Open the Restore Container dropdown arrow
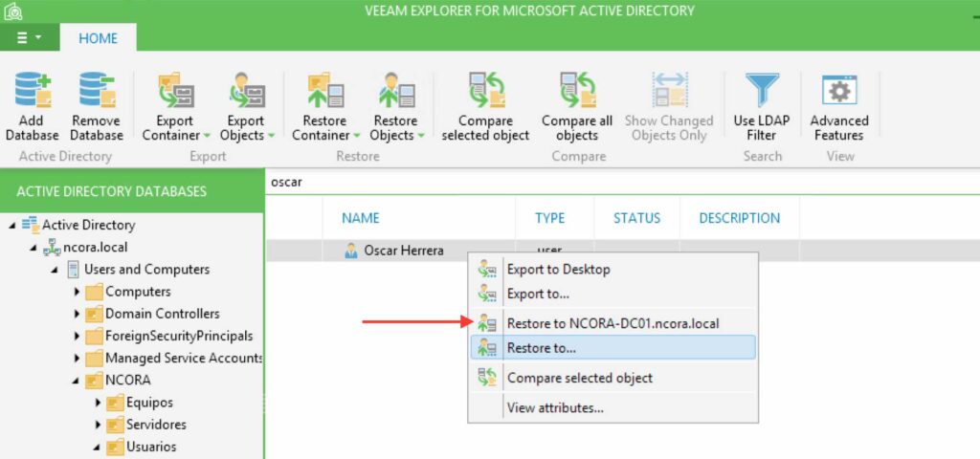Image resolution: width=980 pixels, height=459 pixels. 356,136
